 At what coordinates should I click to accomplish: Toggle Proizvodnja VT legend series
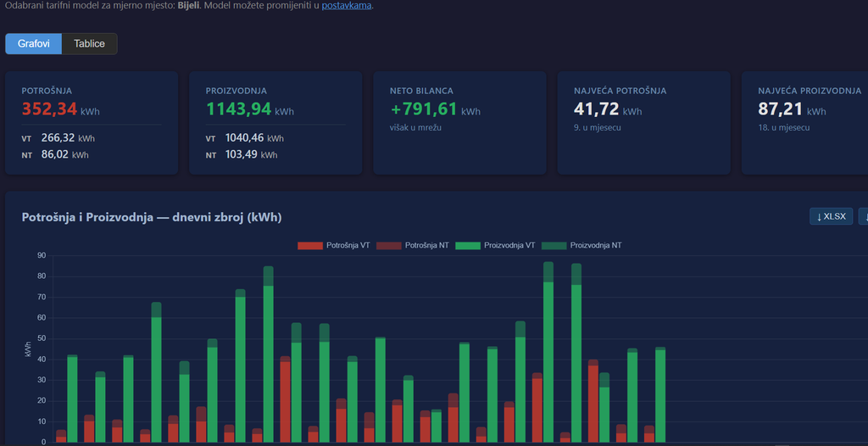click(x=495, y=245)
